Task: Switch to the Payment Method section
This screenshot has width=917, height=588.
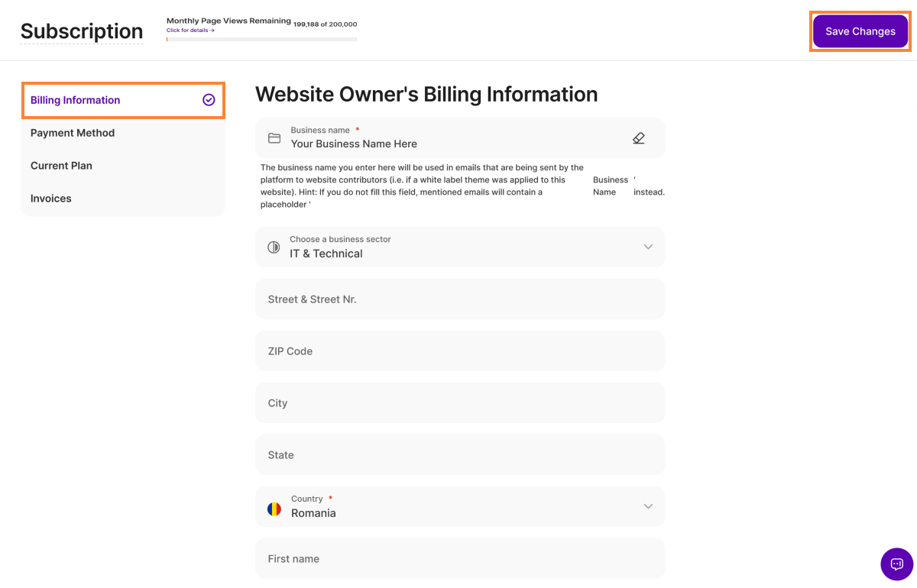Action: pos(73,133)
